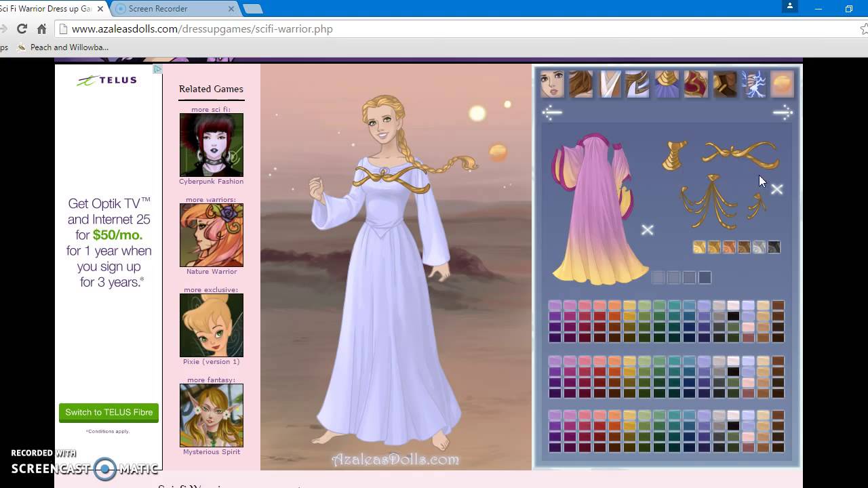Open the Chrome user profile icon
868x488 pixels.
pyautogui.click(x=789, y=6)
